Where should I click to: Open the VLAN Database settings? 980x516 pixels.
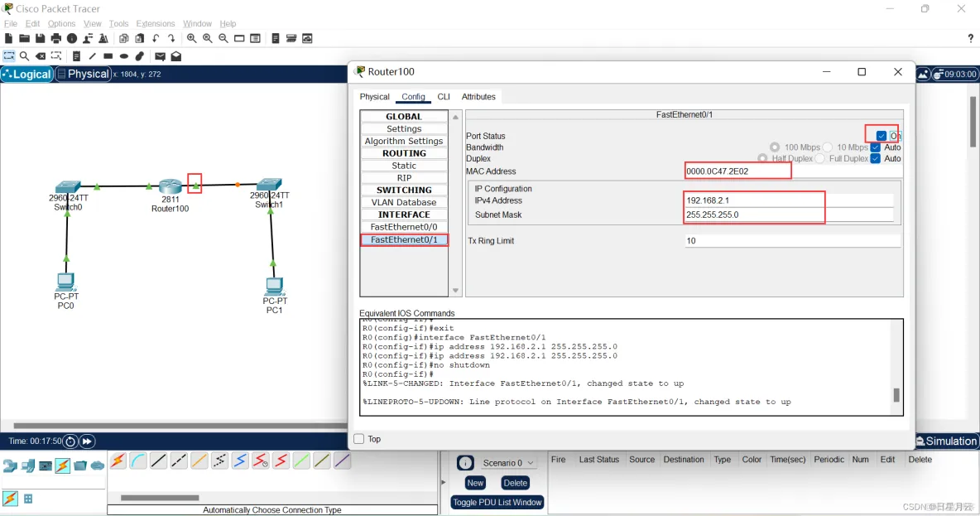point(404,203)
